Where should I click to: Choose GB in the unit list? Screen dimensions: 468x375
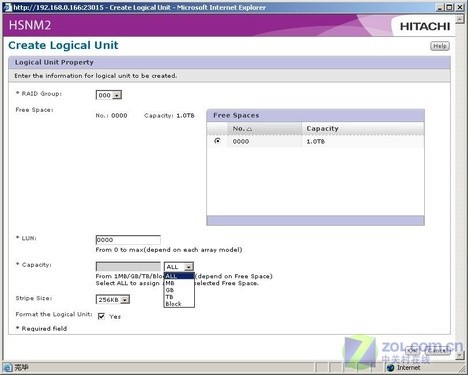[x=179, y=290]
